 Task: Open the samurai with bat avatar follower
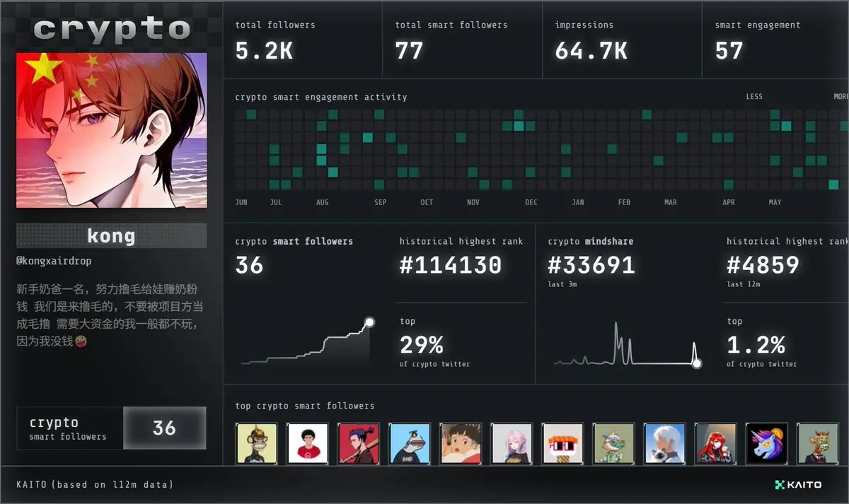pos(359,443)
